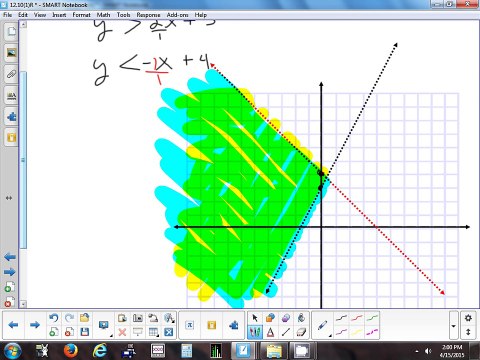The image size is (480, 360).
Task: Open the Properties sidebar tab
Action: click(11, 96)
